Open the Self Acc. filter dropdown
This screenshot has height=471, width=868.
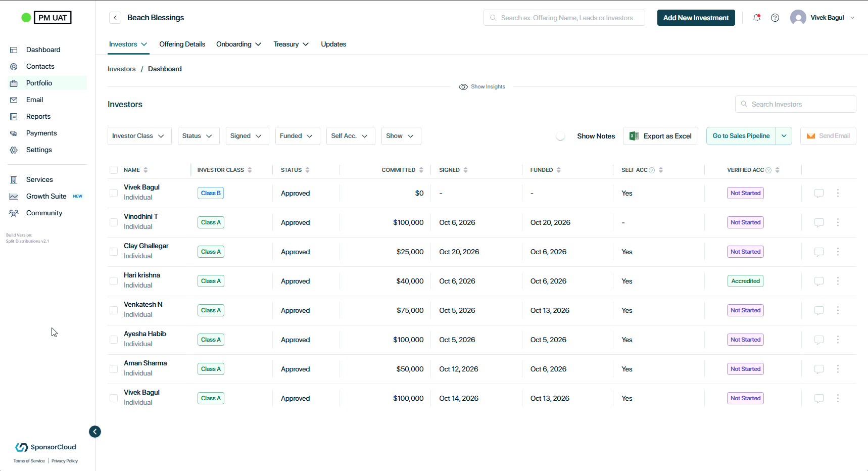tap(351, 136)
